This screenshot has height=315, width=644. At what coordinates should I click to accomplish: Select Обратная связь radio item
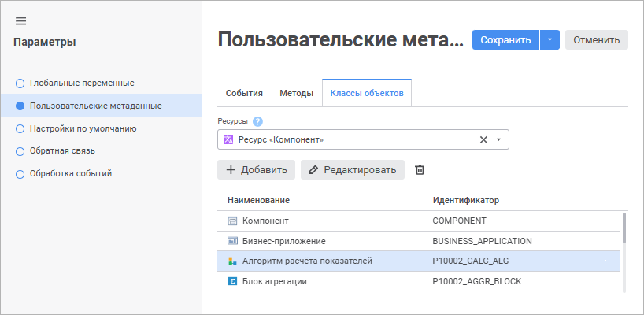[x=20, y=151]
